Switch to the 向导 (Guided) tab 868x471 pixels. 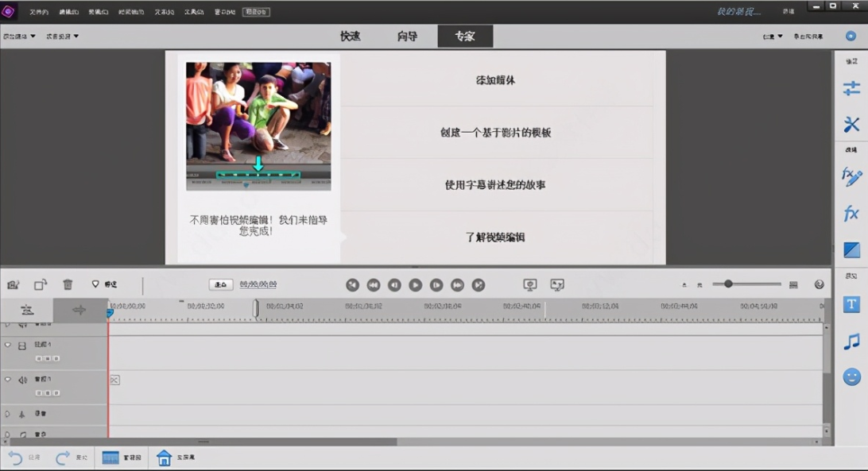pos(407,37)
